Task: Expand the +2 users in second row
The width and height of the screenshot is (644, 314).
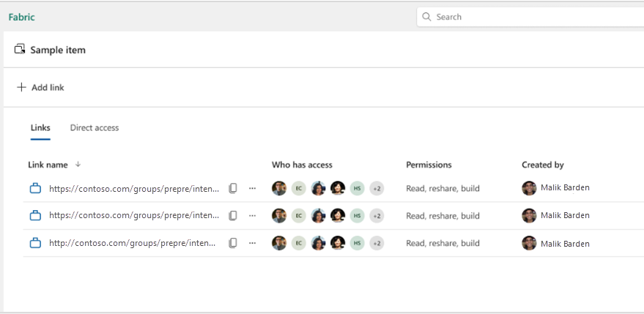Action: click(377, 216)
